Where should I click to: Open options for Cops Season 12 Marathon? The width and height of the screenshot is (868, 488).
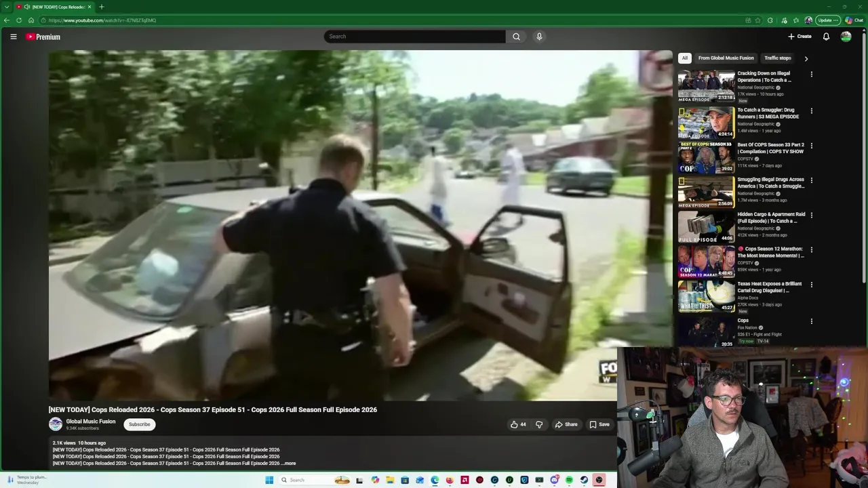(x=811, y=249)
